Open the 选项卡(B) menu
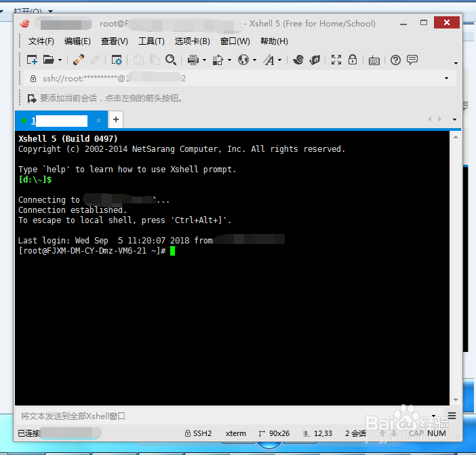The image size is (476, 455). [x=192, y=41]
